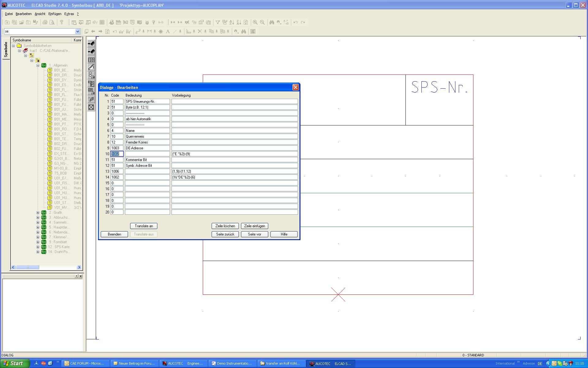Click the top arrow-marker icon in vertical toolbar
The image size is (588, 368).
pos(91,44)
